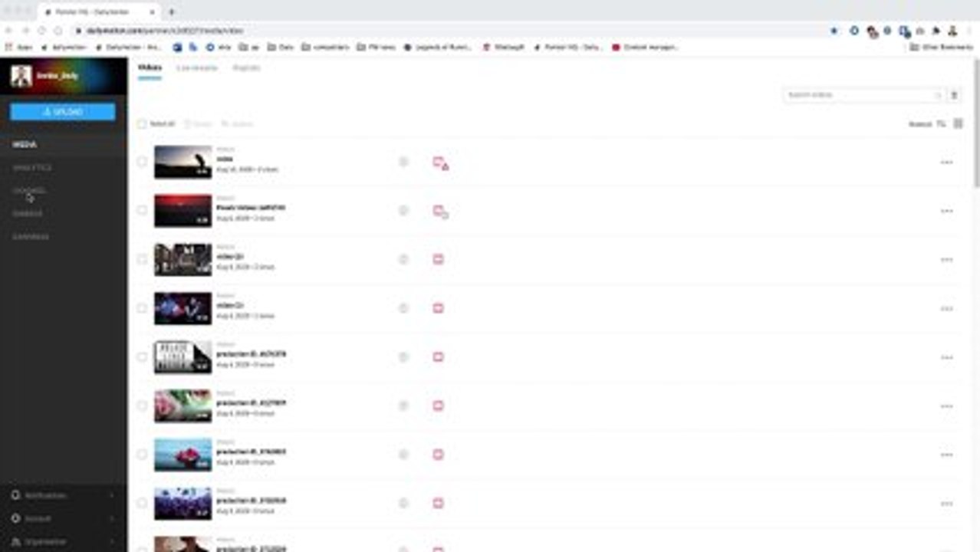The height and width of the screenshot is (552, 980).
Task: Open Media section in sidebar
Action: coord(25,144)
